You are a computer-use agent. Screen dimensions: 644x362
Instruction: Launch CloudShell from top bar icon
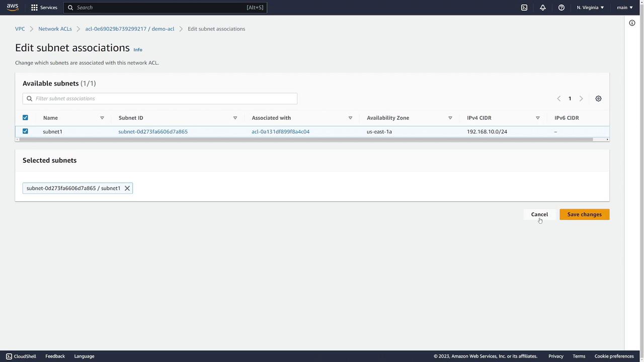pos(524,8)
